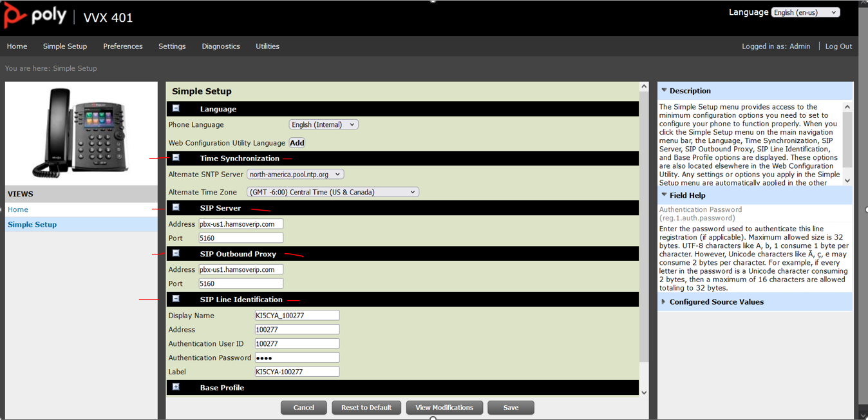This screenshot has width=868, height=420.
Task: Click the 'Logged in as: Admin' text
Action: [x=776, y=46]
